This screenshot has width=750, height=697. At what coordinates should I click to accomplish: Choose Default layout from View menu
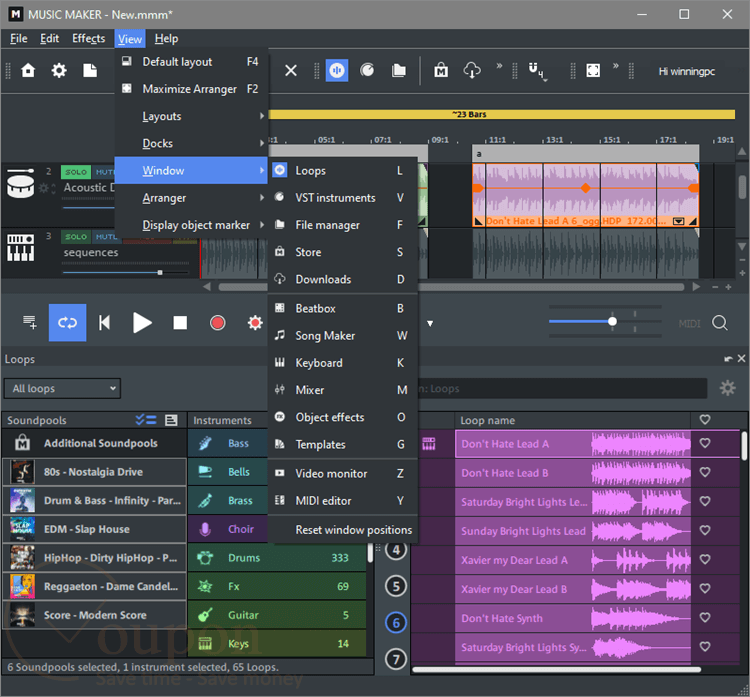(191, 62)
